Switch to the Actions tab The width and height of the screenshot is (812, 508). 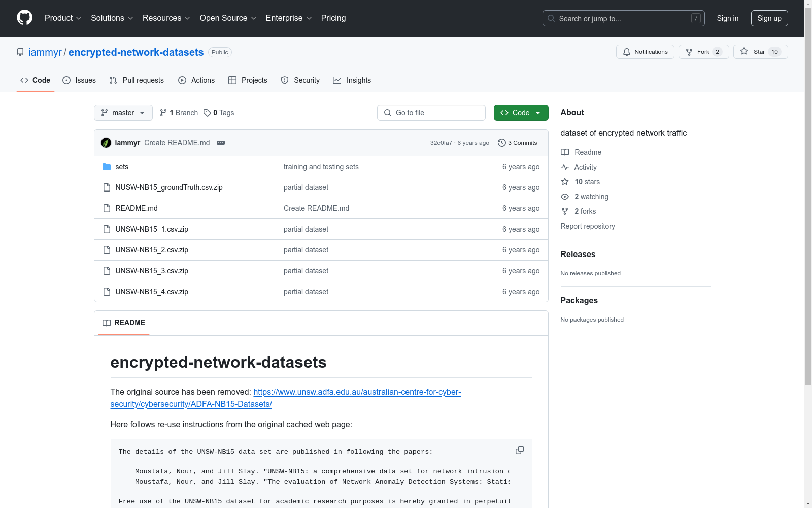pos(196,80)
